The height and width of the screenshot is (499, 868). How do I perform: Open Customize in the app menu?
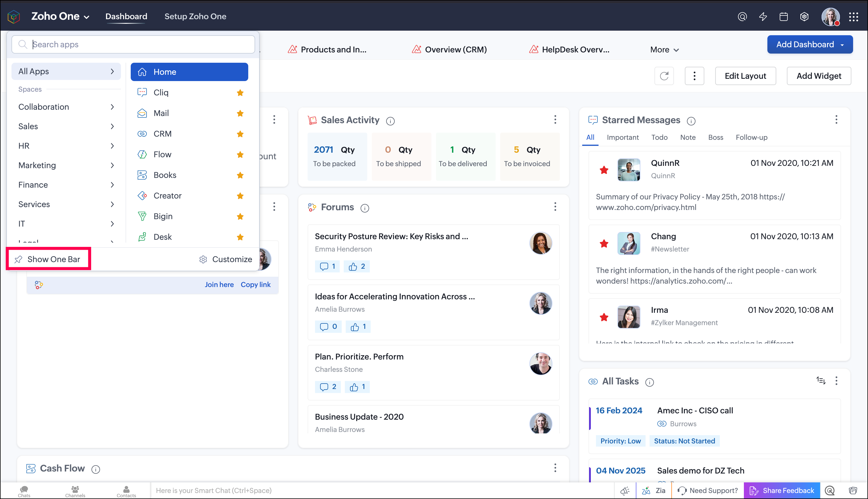[x=226, y=260]
